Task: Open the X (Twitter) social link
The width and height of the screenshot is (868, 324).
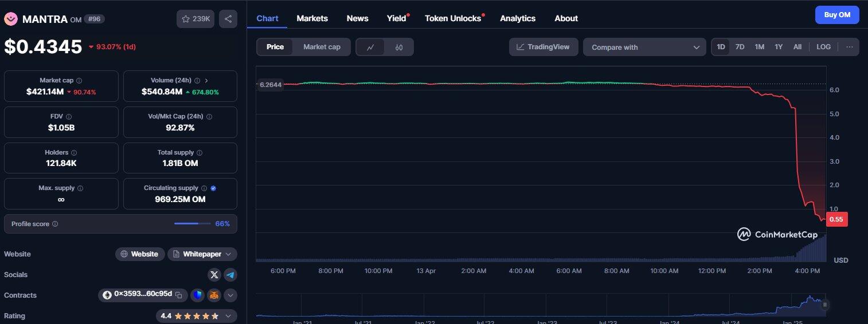Action: (214, 275)
